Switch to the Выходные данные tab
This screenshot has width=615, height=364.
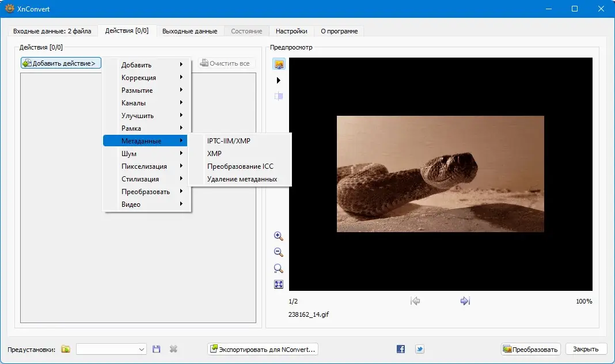tap(189, 31)
